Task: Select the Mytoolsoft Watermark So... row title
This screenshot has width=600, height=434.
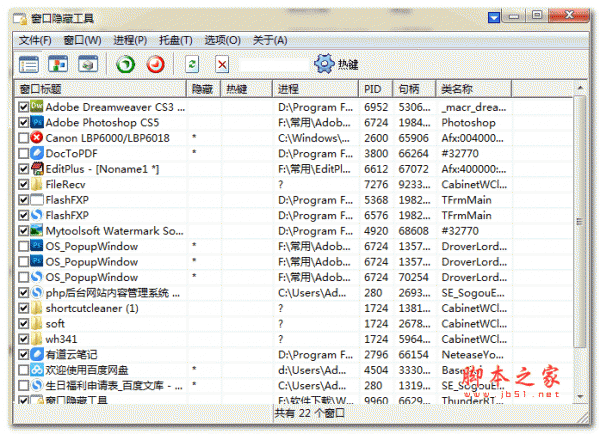Action: click(114, 231)
